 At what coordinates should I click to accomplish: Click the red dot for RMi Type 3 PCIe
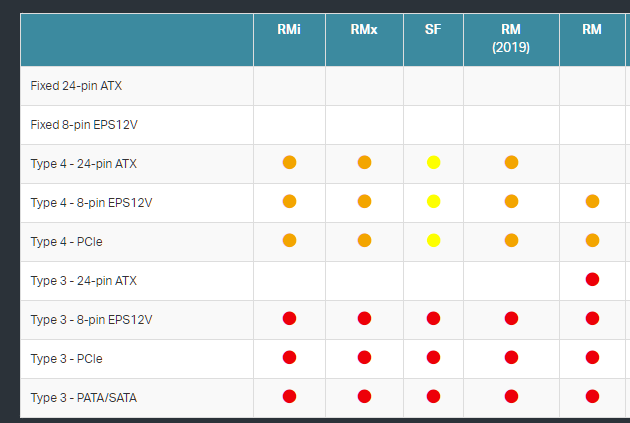289,358
